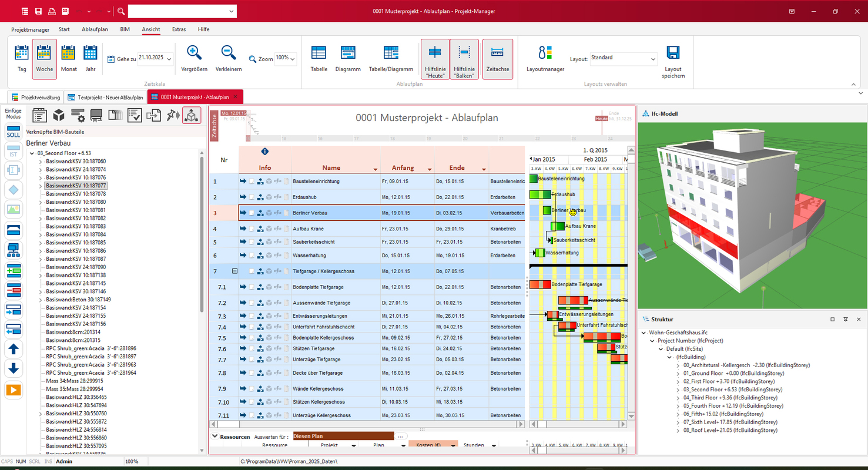868x470 pixels.
Task: Click the Layout speichern button
Action: 672,58
